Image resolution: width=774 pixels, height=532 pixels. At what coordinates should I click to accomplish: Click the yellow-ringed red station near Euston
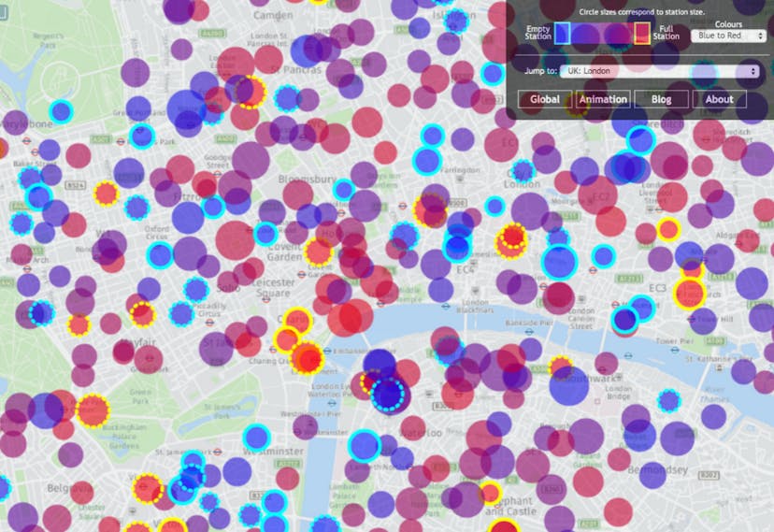pyautogui.click(x=250, y=92)
